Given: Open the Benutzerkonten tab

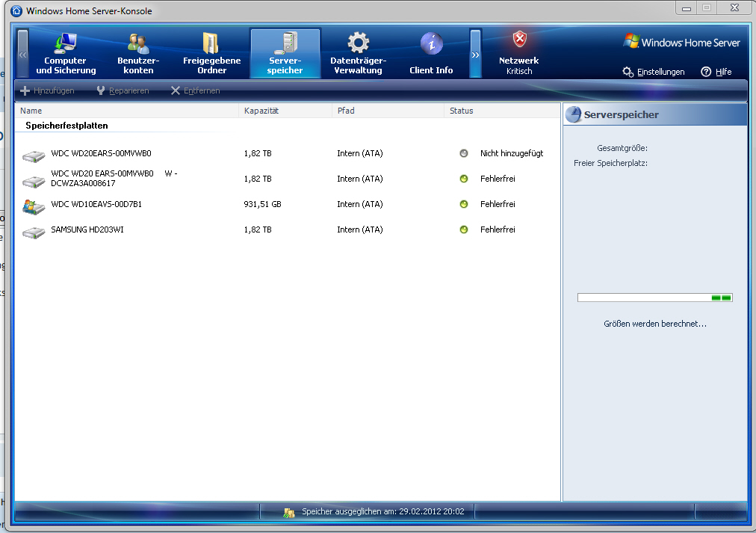Looking at the screenshot, I should tap(138, 53).
